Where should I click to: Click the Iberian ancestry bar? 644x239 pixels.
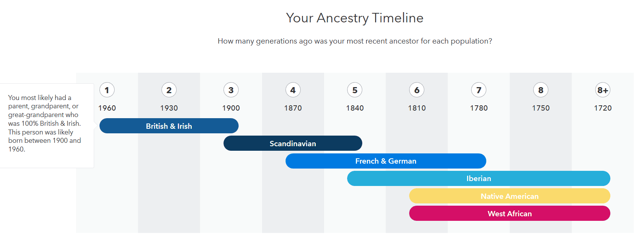(479, 178)
